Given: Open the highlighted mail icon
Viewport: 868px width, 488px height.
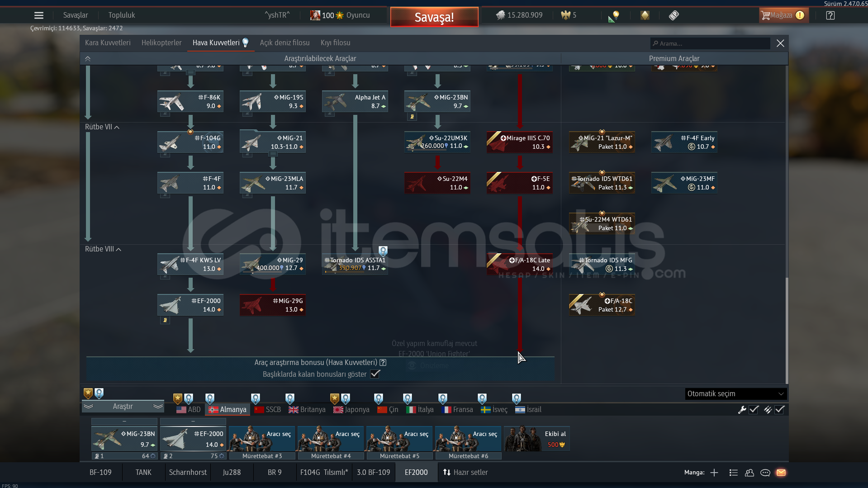Looking at the screenshot, I should click(x=781, y=473).
